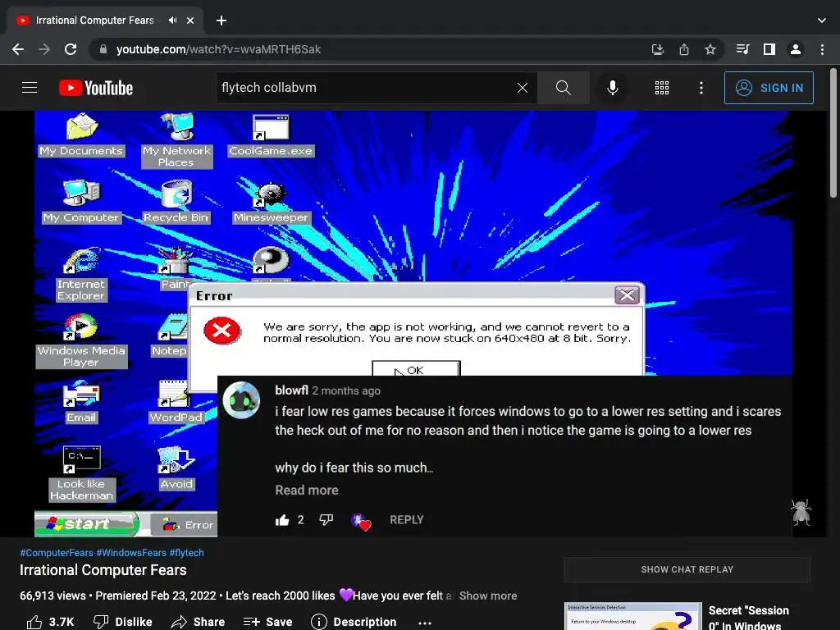This screenshot has width=840, height=630.
Task: Toggle the Chrome side panel
Action: tap(769, 49)
